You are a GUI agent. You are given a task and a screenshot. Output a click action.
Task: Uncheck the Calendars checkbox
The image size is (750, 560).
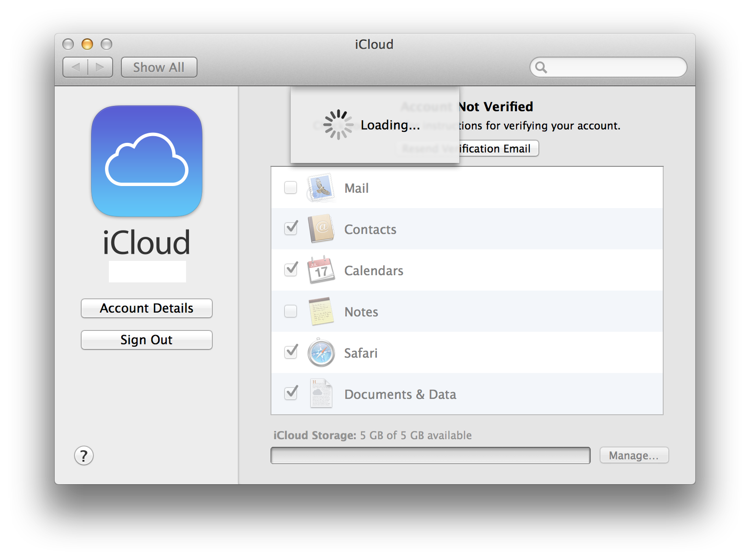[x=291, y=269]
